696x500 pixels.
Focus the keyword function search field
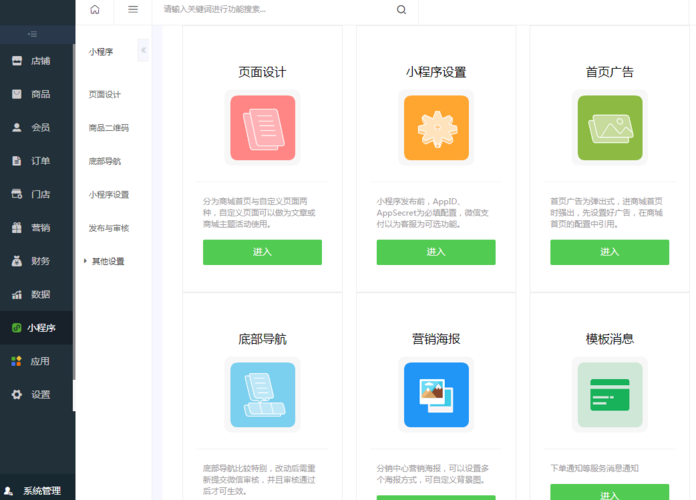[x=275, y=9]
